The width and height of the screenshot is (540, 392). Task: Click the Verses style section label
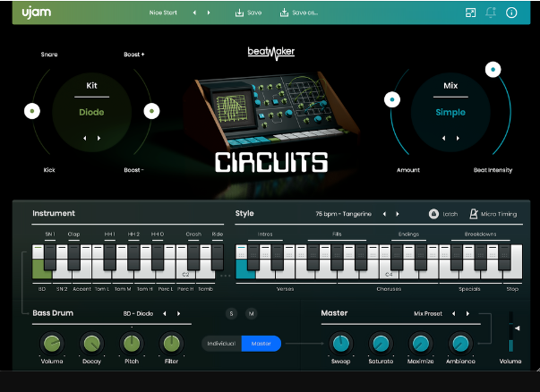click(285, 289)
